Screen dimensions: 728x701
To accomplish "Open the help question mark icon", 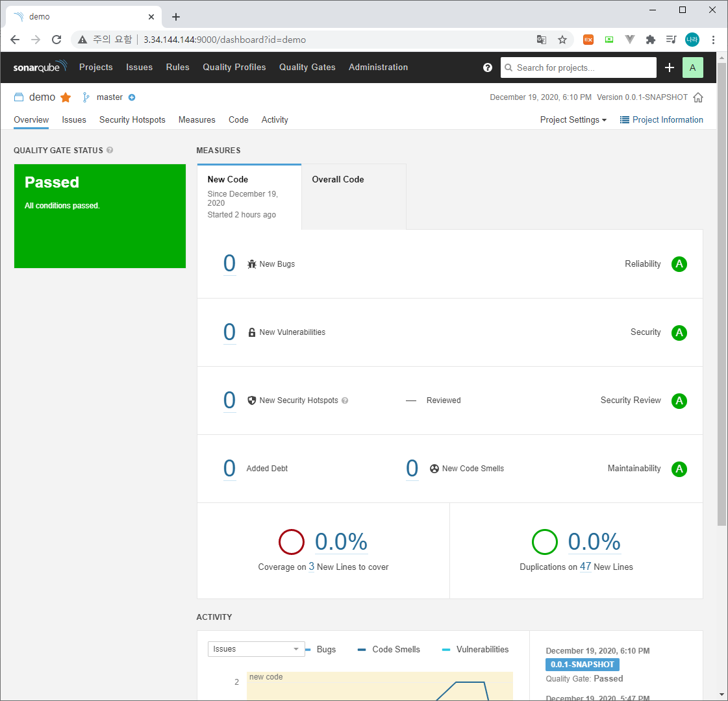I will pyautogui.click(x=488, y=68).
